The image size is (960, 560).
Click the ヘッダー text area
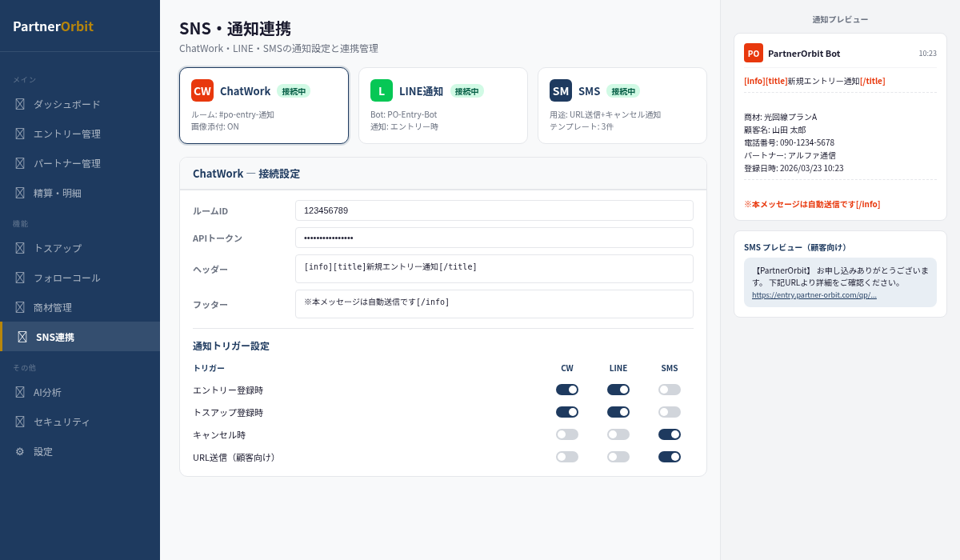click(x=494, y=269)
